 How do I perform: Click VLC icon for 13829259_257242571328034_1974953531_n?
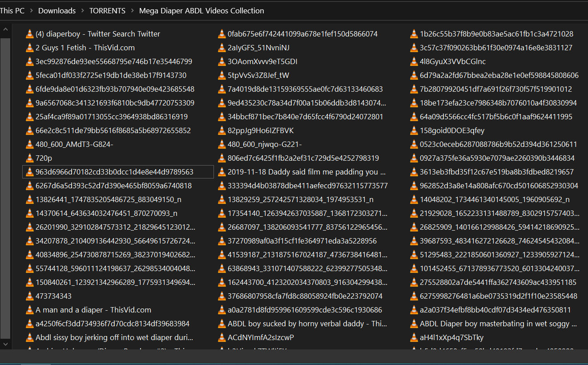coord(222,199)
